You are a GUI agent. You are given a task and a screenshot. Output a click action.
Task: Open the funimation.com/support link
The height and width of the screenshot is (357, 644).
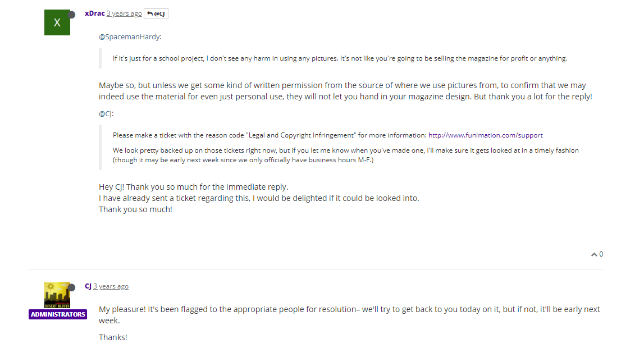pos(485,135)
